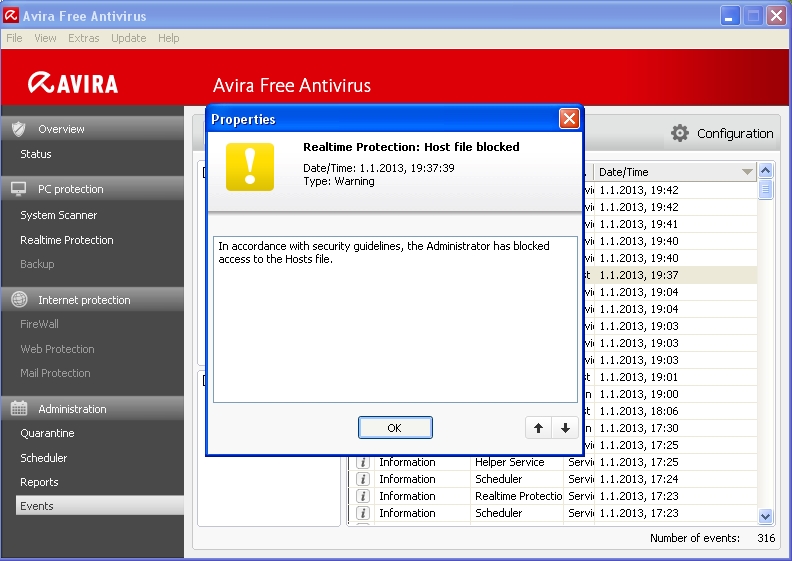792x561 pixels.
Task: Click the yellow warning icon in Properties dialog
Action: pyautogui.click(x=250, y=167)
